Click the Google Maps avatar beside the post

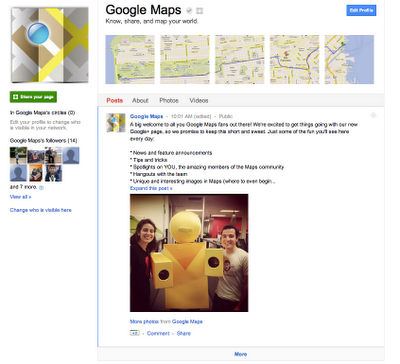click(x=116, y=122)
